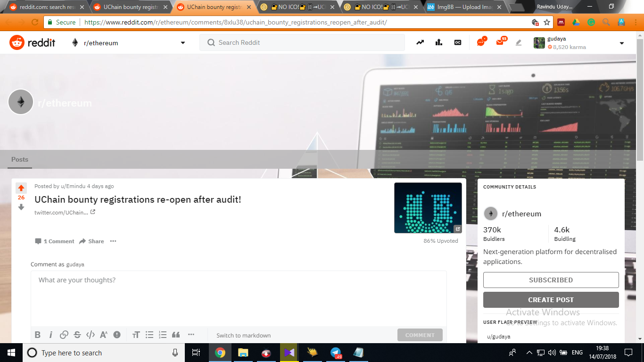Screen dimensions: 644x362
Task: Expand the r/ethereum community dropdown
Action: tap(183, 43)
